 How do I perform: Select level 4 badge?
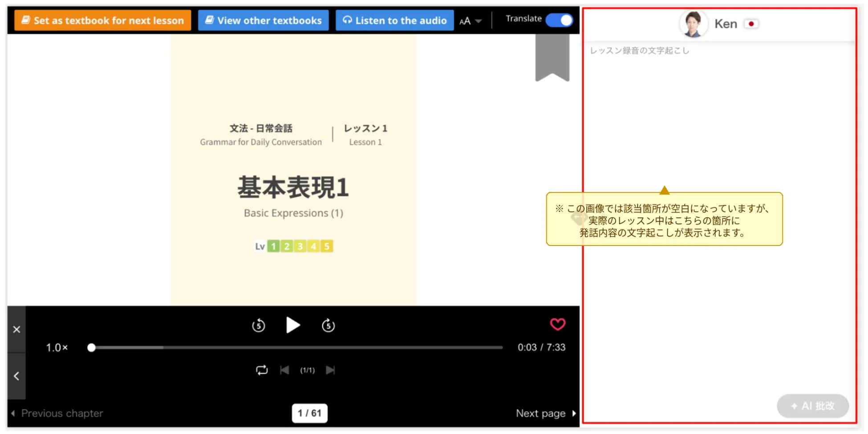[313, 246]
